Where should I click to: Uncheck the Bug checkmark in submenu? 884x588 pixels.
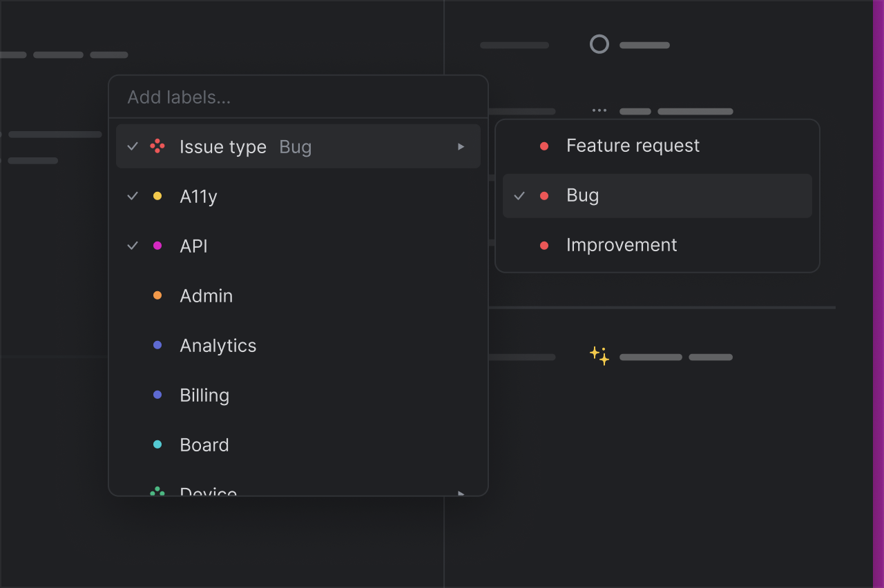pos(519,196)
